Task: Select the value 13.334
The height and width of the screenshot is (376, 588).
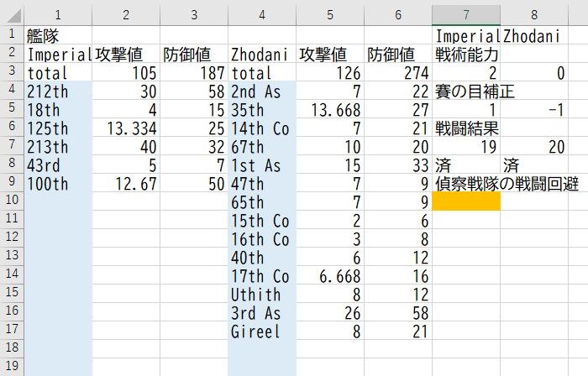Action: (x=126, y=128)
